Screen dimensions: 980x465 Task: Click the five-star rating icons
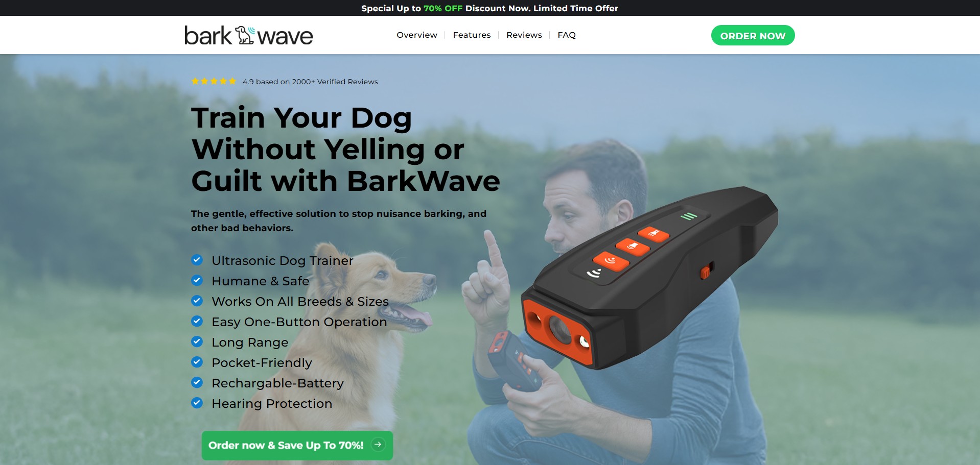point(214,81)
